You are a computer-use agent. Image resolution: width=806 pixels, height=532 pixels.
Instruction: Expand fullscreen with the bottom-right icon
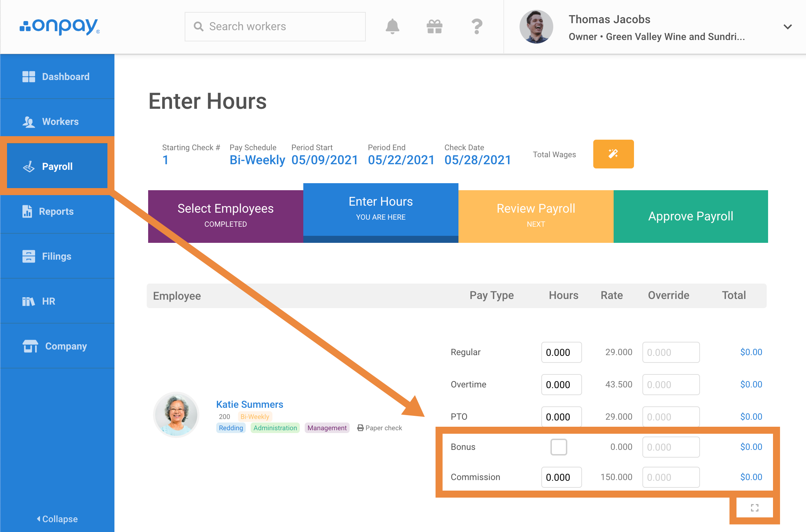coord(754,507)
